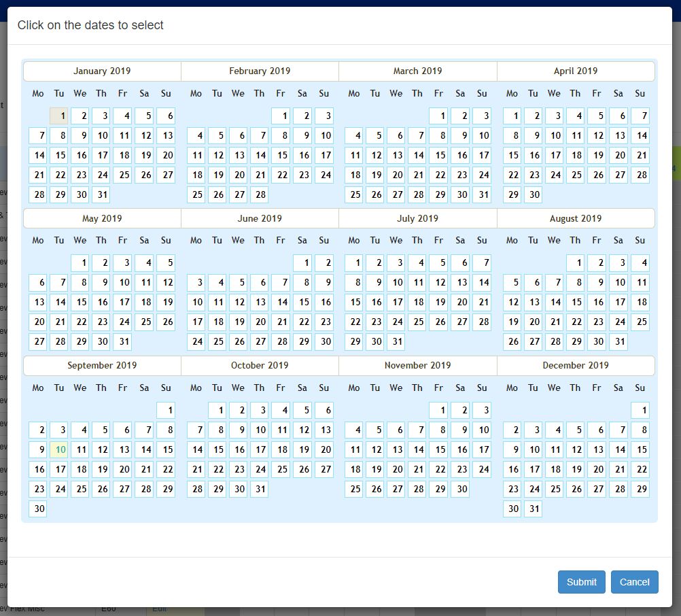This screenshot has width=681, height=616.
Task: Select December 1, 2019
Action: pyautogui.click(x=640, y=410)
